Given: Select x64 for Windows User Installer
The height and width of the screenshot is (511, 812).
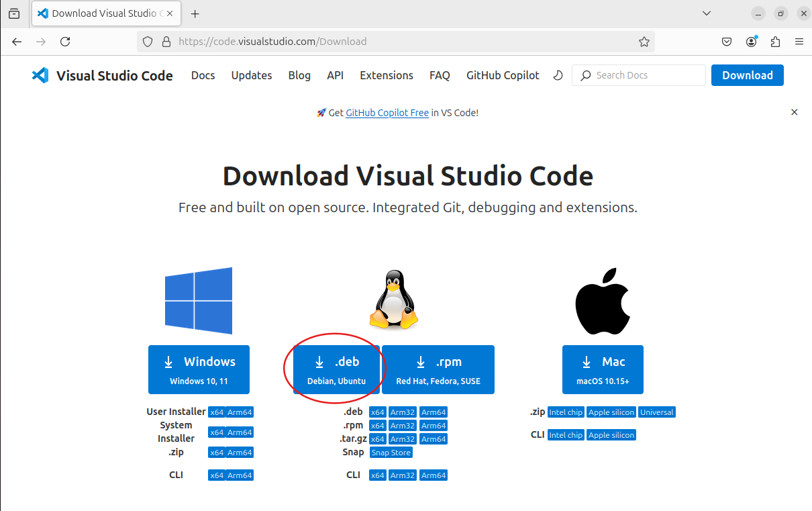Looking at the screenshot, I should click(x=217, y=412).
